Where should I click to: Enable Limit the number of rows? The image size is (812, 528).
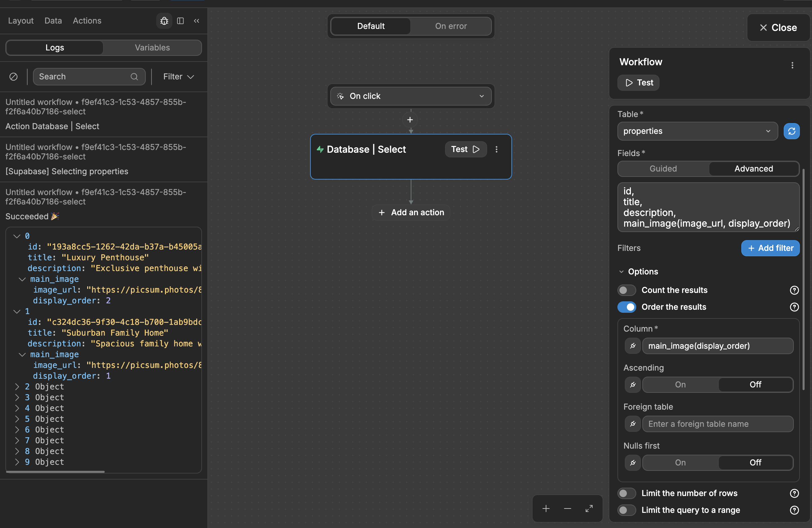627,493
